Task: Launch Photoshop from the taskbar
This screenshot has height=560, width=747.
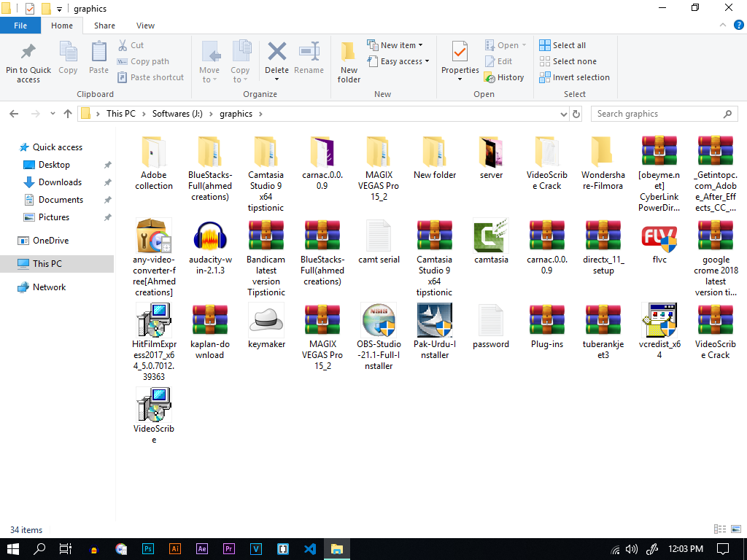Action: (148, 549)
